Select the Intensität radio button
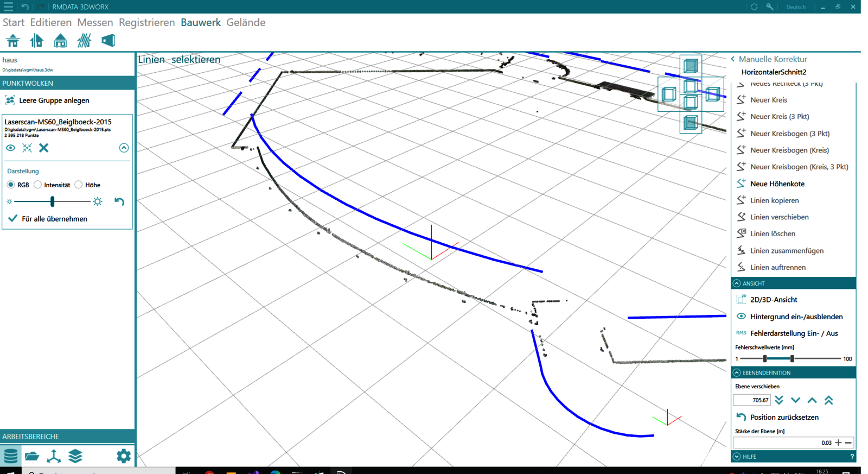Image resolution: width=868 pixels, height=474 pixels. coord(37,185)
